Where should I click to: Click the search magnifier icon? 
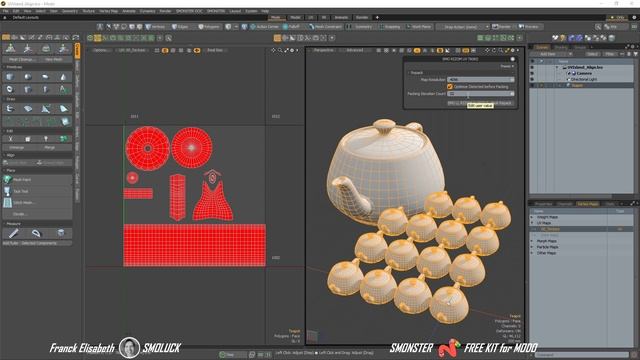point(598,27)
